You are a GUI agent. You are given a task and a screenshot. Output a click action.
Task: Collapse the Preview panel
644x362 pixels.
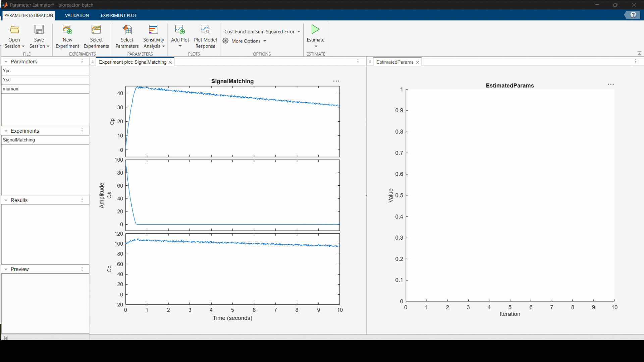click(x=6, y=269)
